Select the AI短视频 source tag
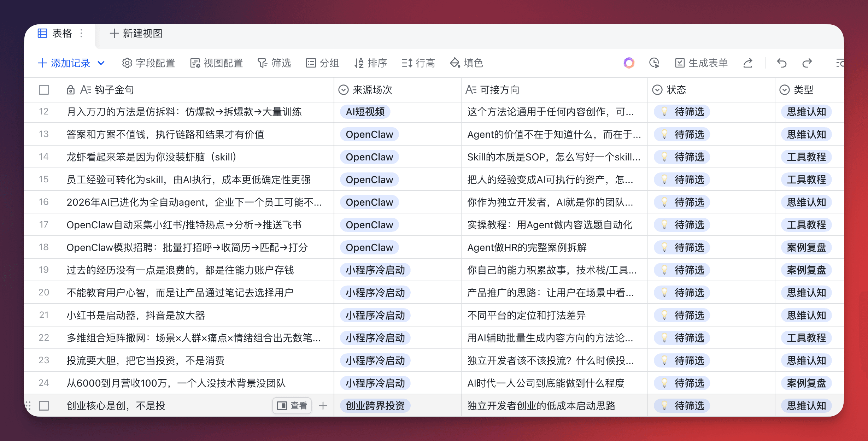The width and height of the screenshot is (868, 441). tap(365, 112)
